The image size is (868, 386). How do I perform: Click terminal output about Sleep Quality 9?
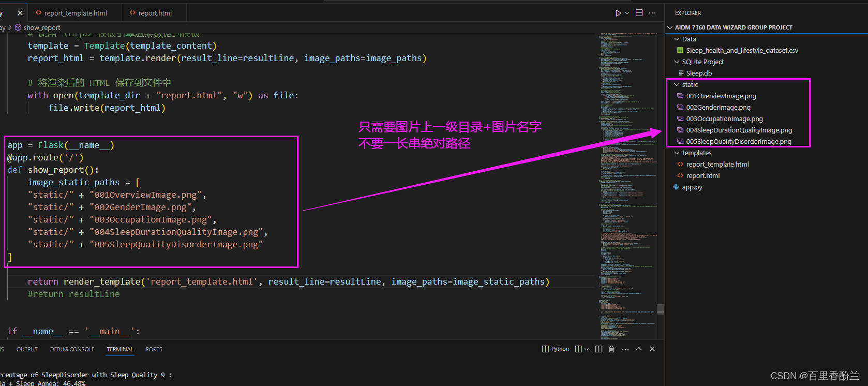pos(85,375)
